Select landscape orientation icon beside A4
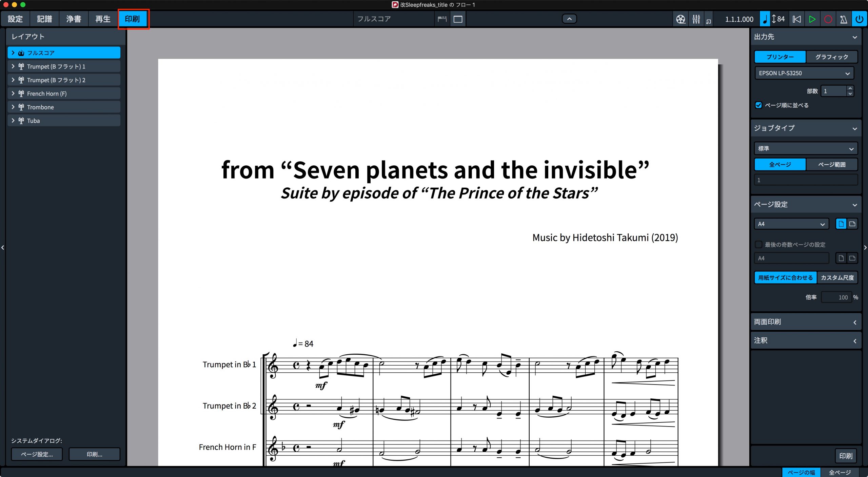Screen dimensions: 868x477 click(x=852, y=224)
